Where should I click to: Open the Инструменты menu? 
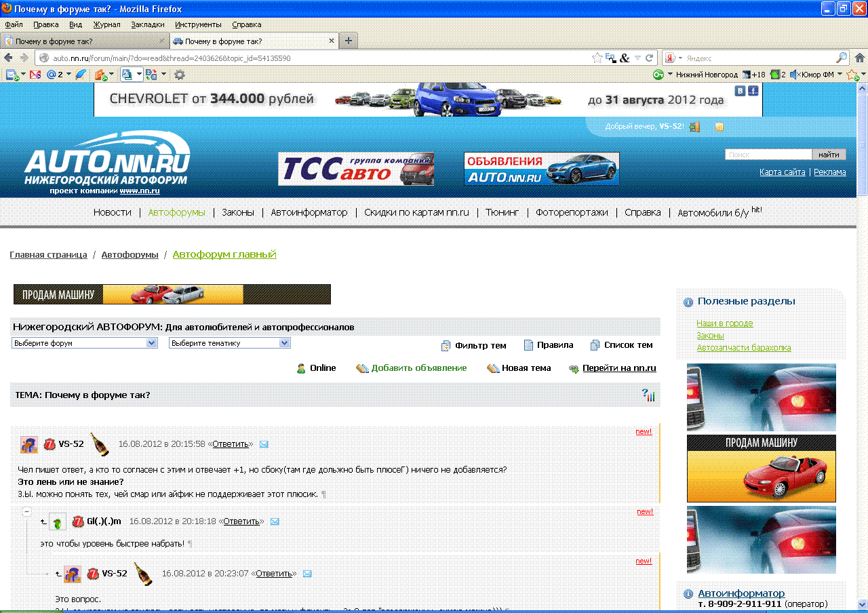click(198, 24)
